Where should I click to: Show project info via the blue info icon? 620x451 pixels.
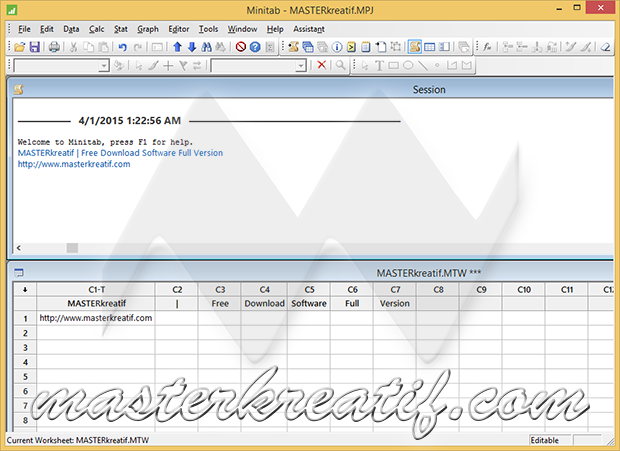click(337, 47)
